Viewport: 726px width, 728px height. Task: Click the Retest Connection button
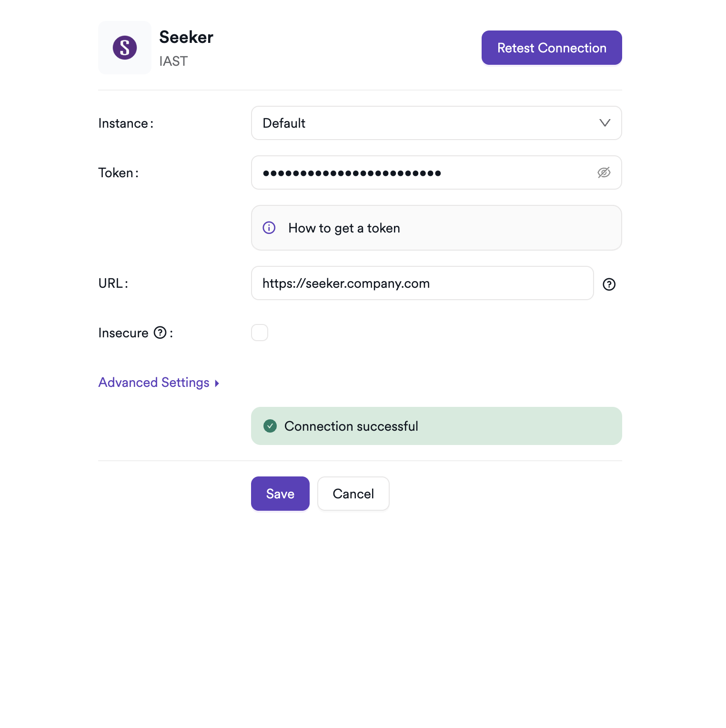[x=551, y=48]
